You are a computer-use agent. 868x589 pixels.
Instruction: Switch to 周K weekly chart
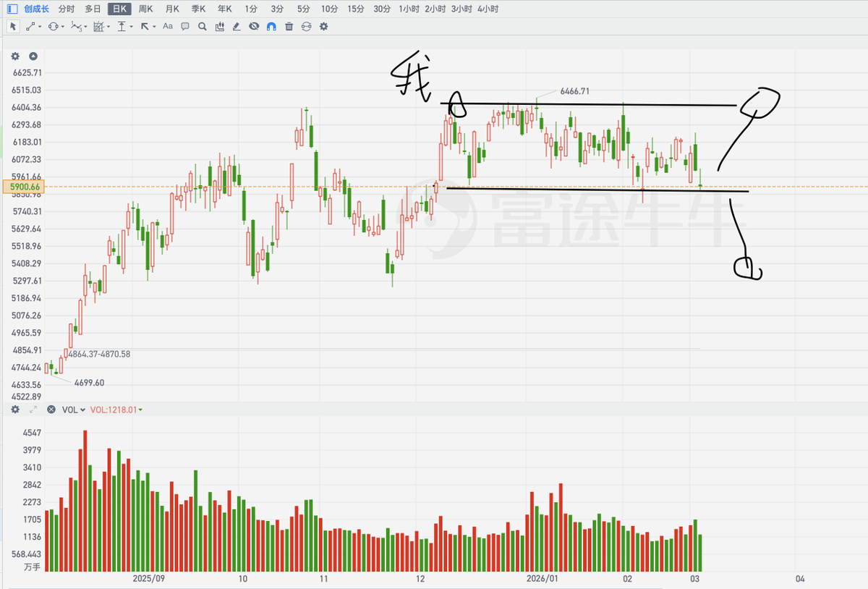tap(145, 9)
